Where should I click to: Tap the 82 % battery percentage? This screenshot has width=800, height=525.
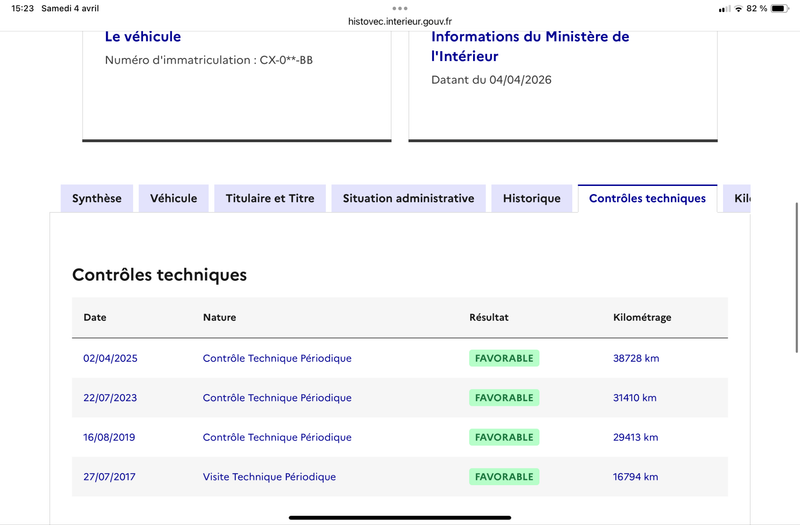coord(757,9)
